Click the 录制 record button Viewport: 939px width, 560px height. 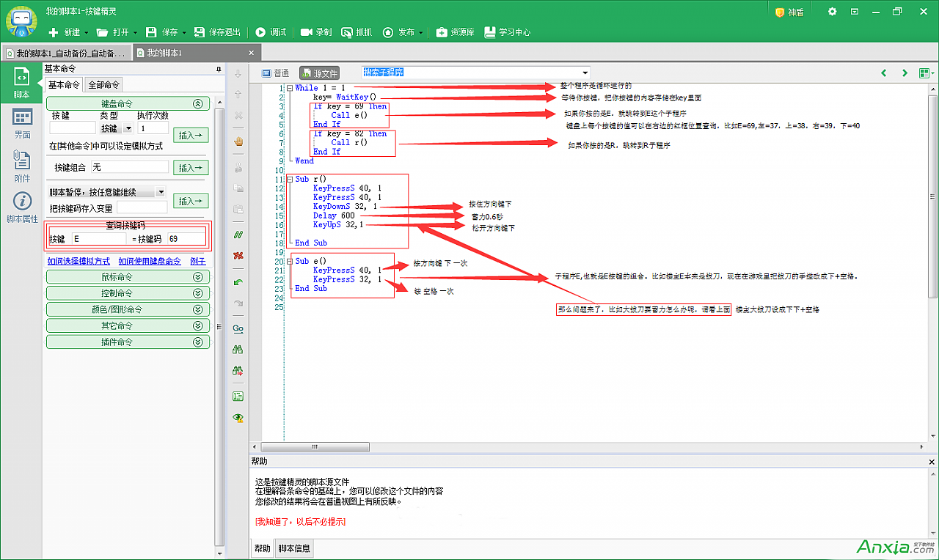(316, 32)
